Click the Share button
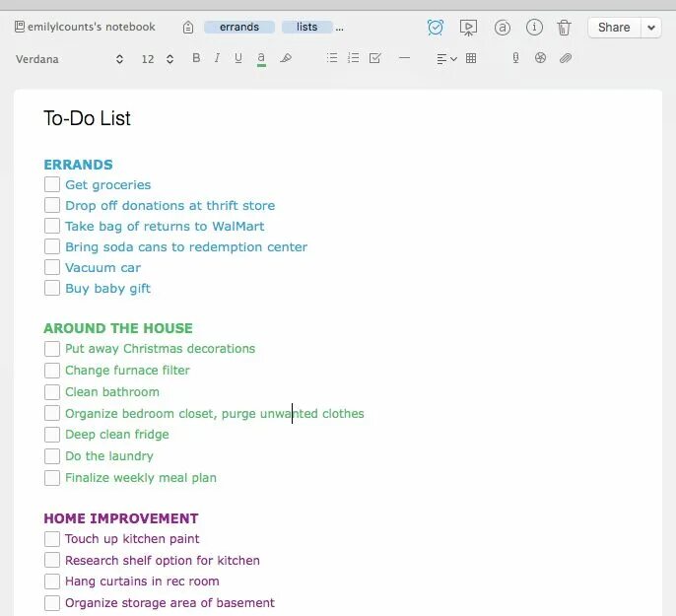 (x=614, y=28)
